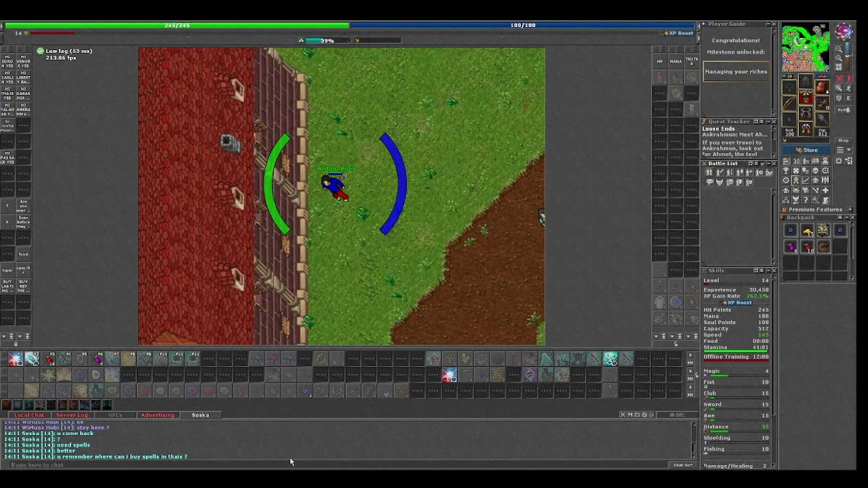Click the highlighted teal spell icon in action bar
Image resolution: width=868 pixels, height=488 pixels.
(610, 359)
